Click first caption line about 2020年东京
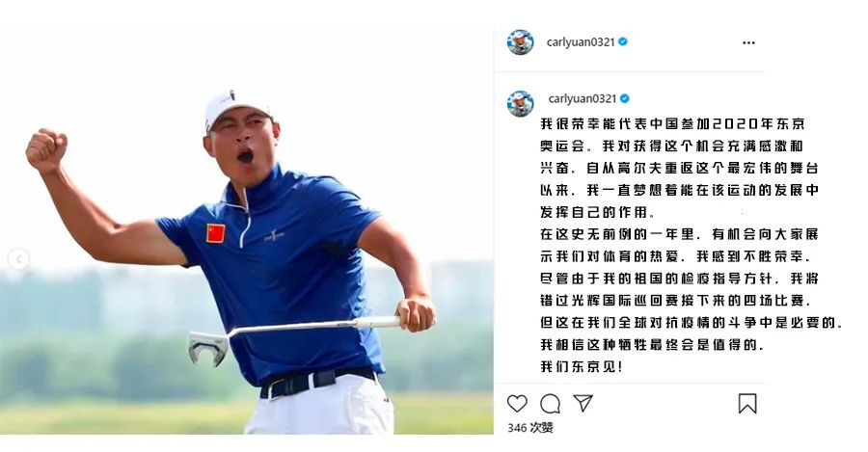 [x=672, y=123]
